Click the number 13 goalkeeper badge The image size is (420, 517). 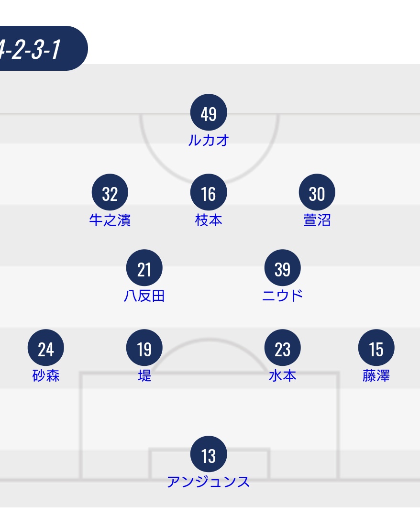coord(209,454)
